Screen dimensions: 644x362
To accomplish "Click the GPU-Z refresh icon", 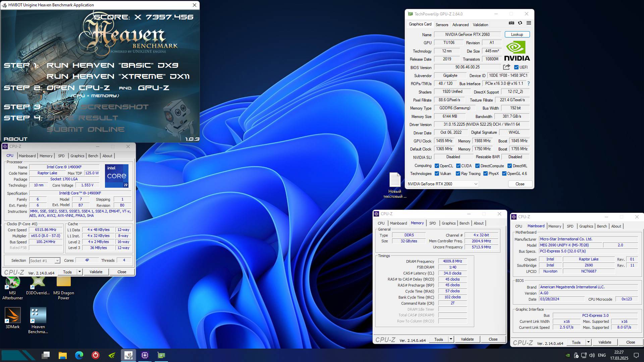I will (520, 23).
